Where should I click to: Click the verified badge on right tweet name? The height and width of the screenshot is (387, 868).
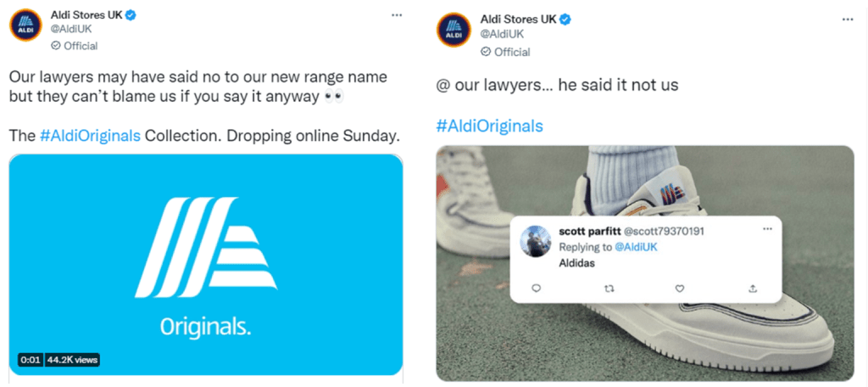pyautogui.click(x=565, y=20)
